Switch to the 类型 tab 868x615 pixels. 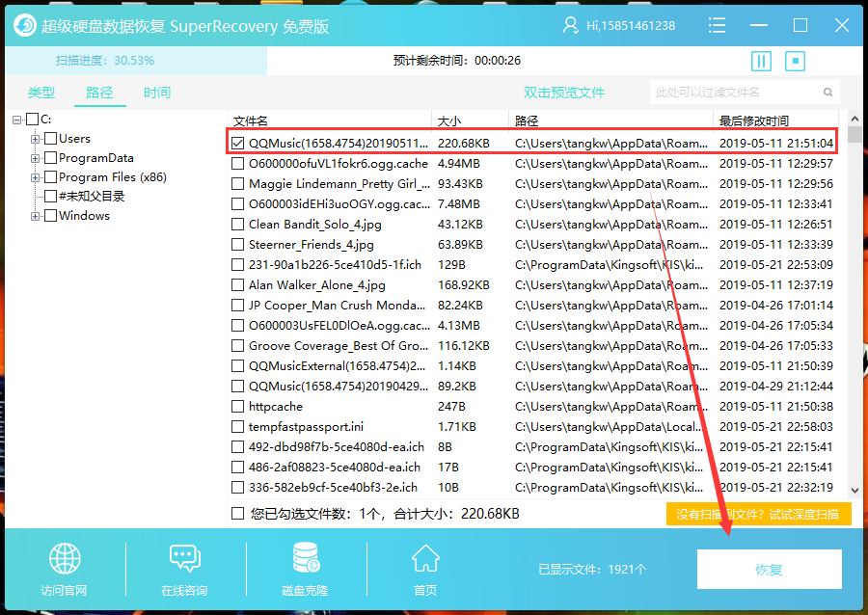click(x=41, y=93)
